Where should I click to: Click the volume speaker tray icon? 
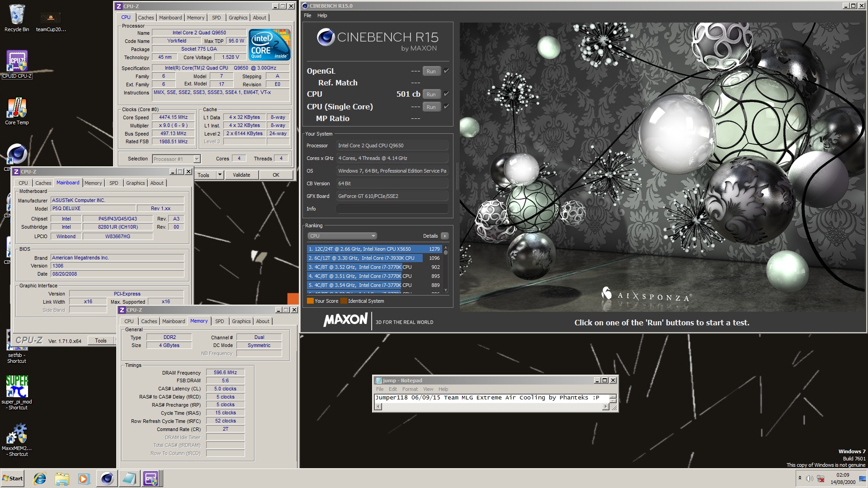(810, 479)
